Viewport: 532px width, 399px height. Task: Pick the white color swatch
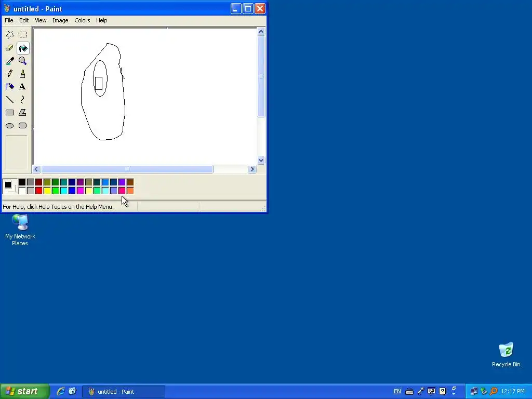[x=22, y=190]
